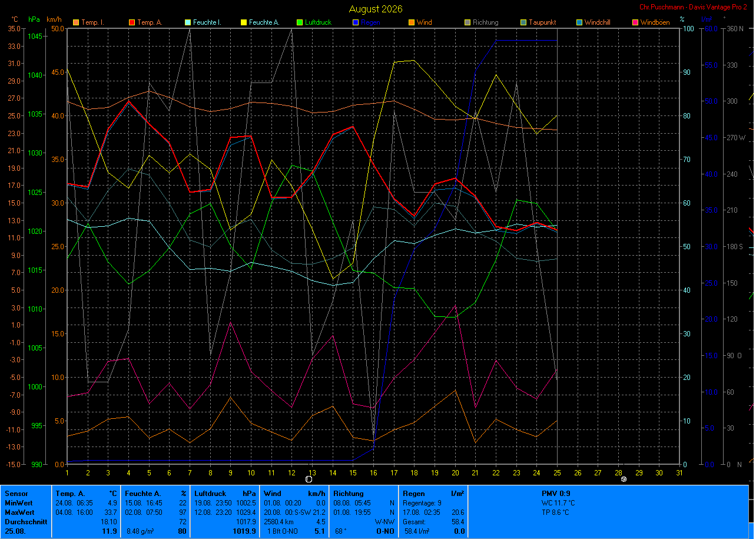This screenshot has height=539, width=756.
Task: Open the Chr. Puschmann Davis Vantage Pro 2 link
Action: [693, 7]
